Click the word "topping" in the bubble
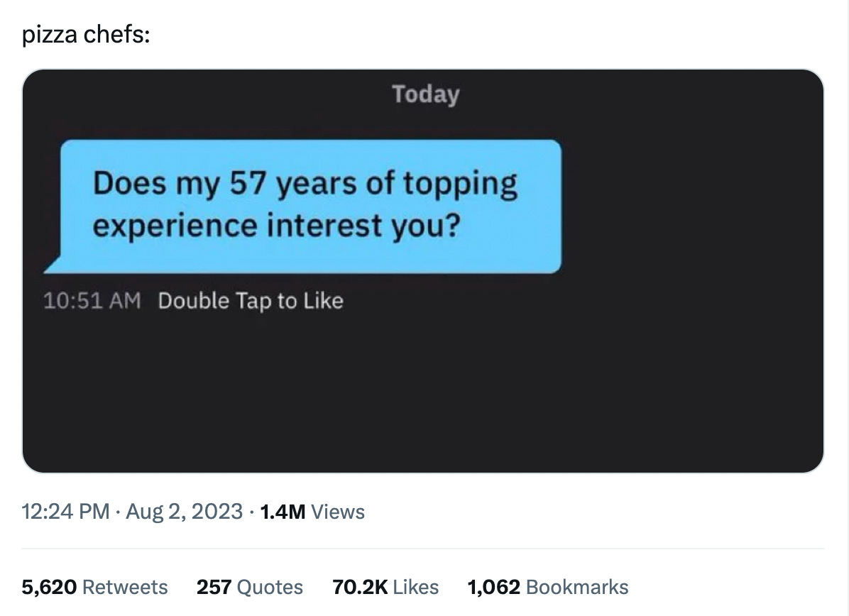The image size is (849, 616). (460, 185)
